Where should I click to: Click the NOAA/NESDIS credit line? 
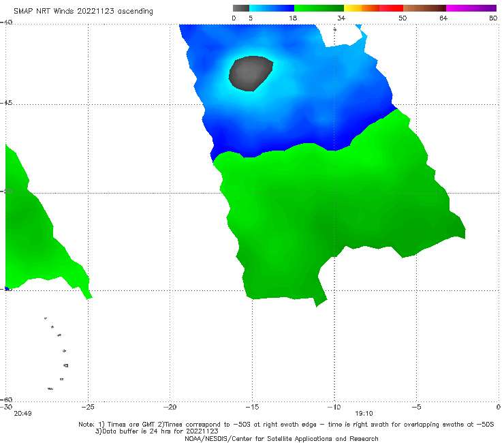point(281,439)
